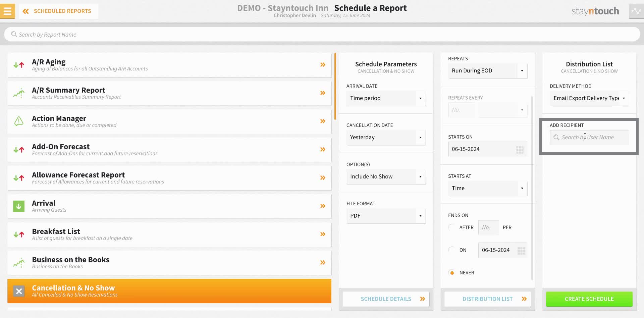This screenshot has height=318, width=644.
Task: Select the Breakfast List report title
Action: point(56,231)
